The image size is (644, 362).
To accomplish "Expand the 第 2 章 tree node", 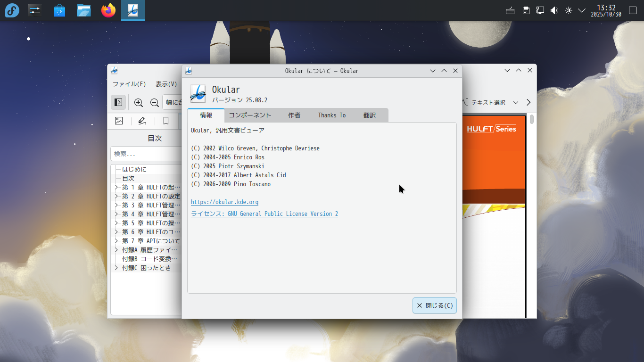I will [116, 196].
